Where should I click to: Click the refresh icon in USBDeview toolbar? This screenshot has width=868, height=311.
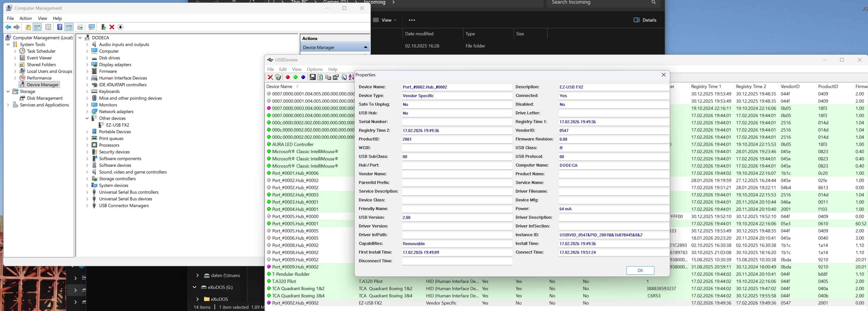coord(320,77)
